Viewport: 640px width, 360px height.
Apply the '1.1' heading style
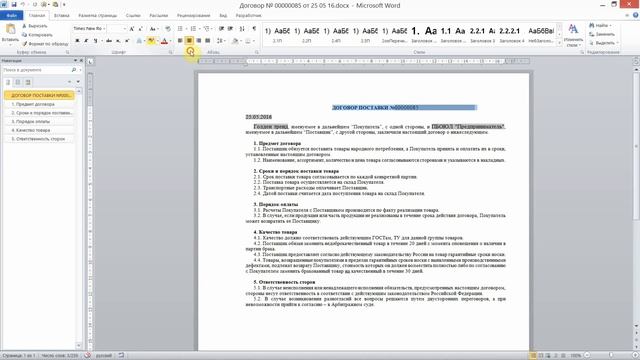[452, 34]
